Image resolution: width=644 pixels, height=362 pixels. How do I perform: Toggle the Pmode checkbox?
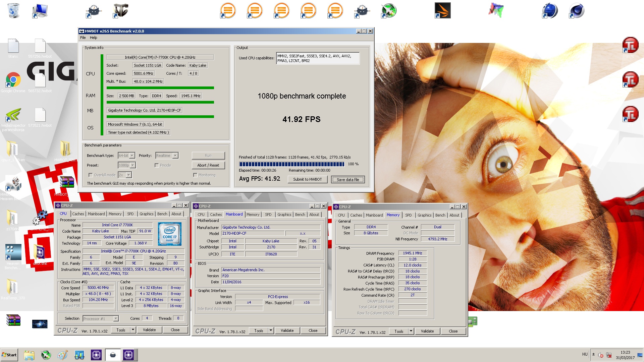157,165
